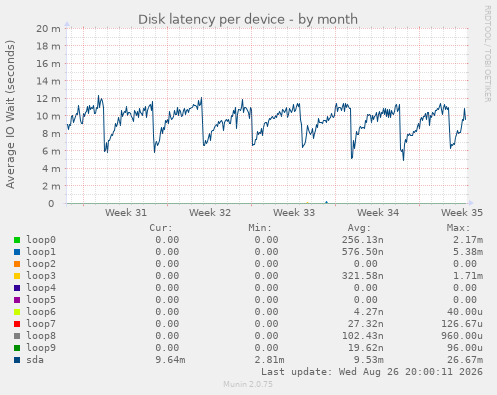Click loop8 average value '102.43n'
The width and height of the screenshot is (497, 395).
point(363,336)
